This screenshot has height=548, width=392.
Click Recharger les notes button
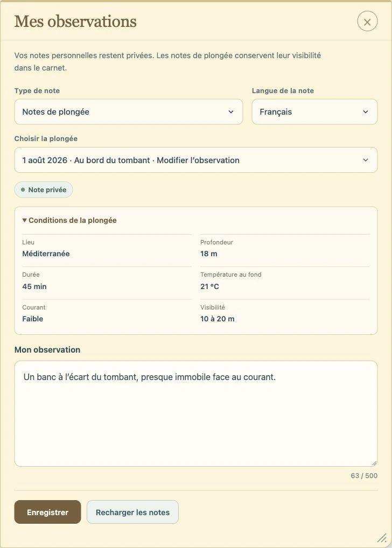132,512
